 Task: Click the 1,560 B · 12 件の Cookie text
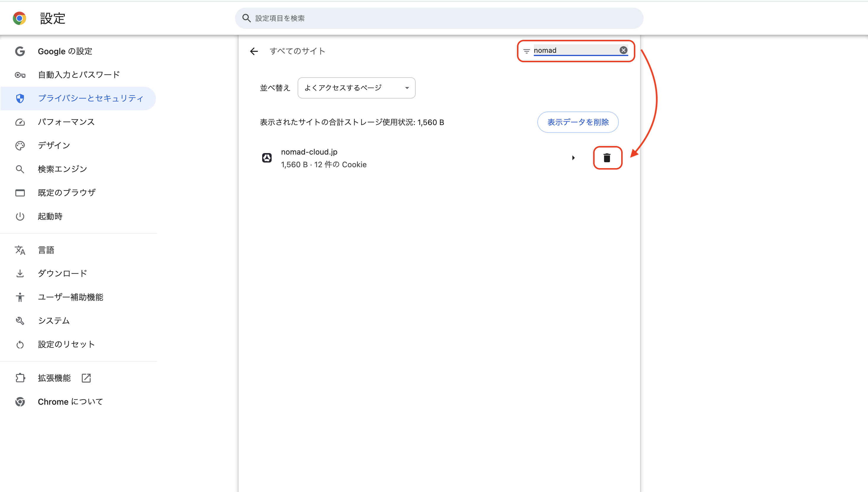coord(324,165)
